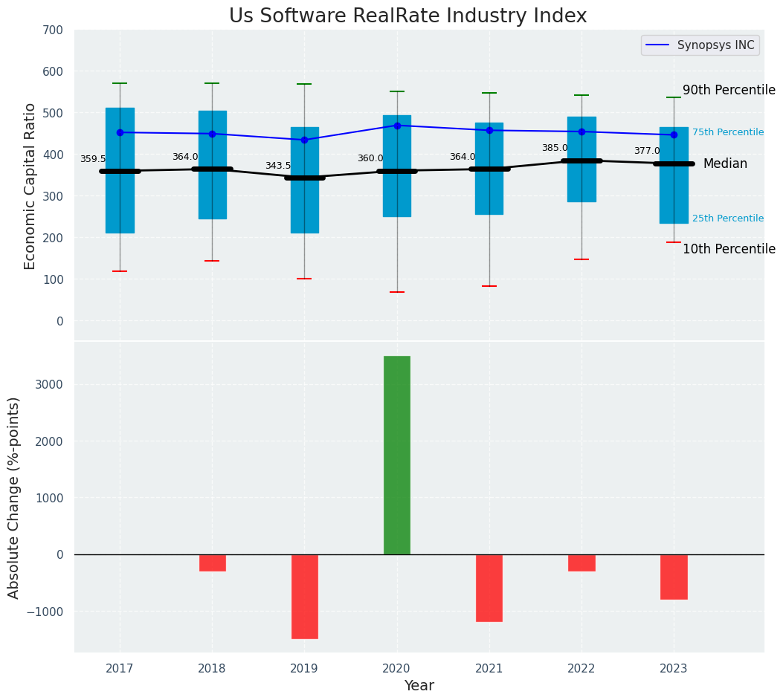Click the 2017 blue box plot
The image size is (783, 700).
(120, 170)
